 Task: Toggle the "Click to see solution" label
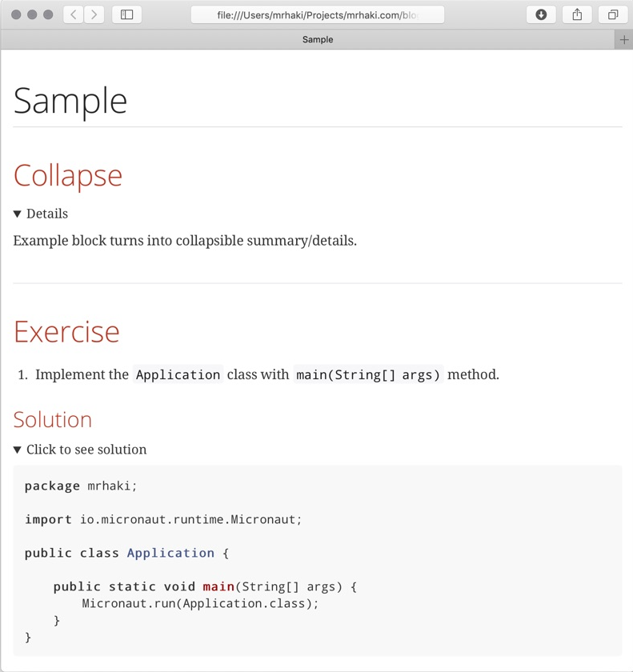tap(86, 450)
